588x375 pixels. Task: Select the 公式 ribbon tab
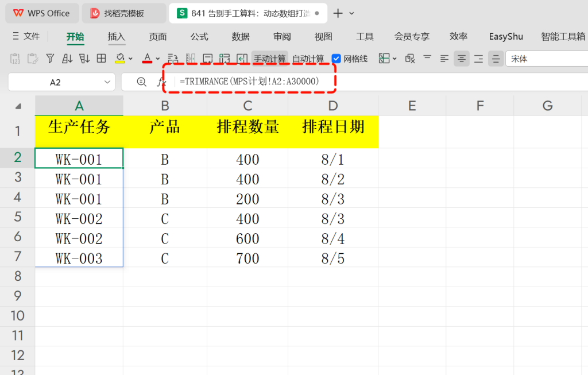[x=199, y=36]
